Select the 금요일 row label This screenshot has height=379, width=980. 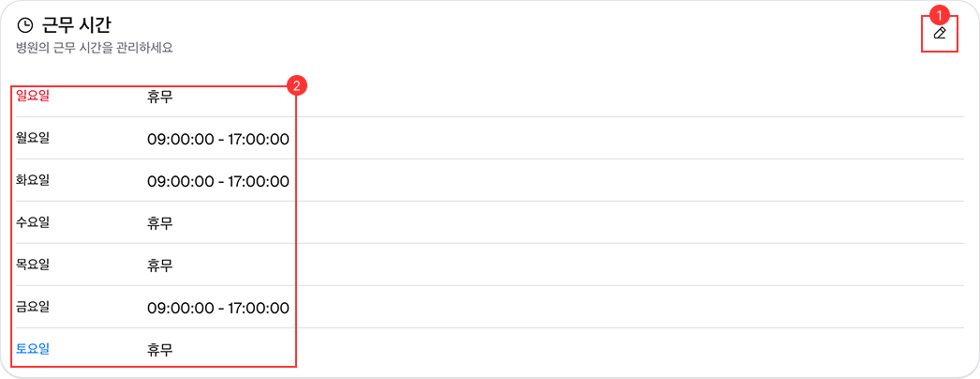click(33, 307)
